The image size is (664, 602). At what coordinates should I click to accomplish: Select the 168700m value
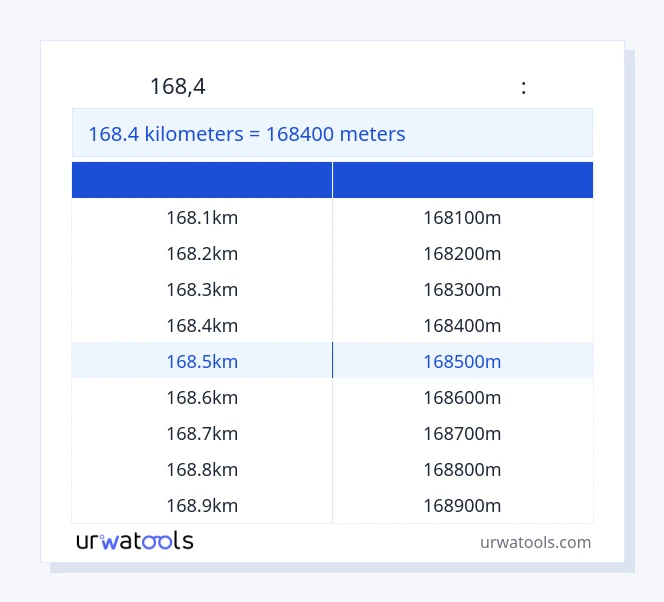click(462, 433)
